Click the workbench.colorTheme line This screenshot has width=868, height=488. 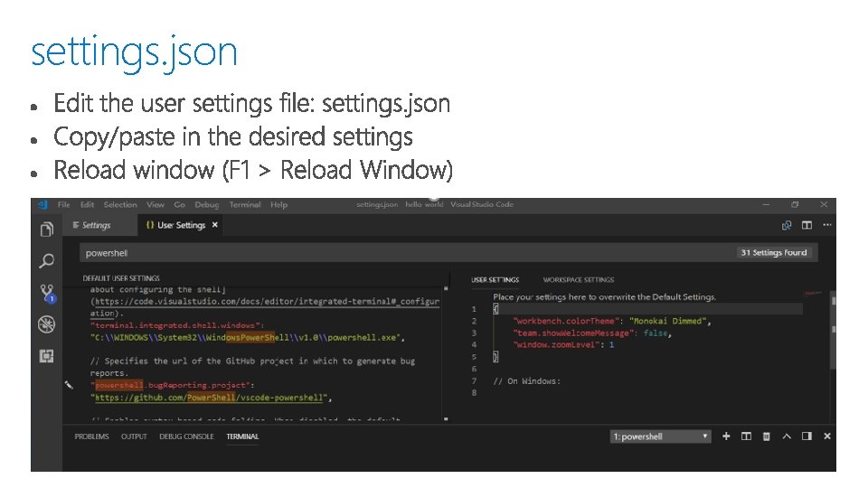(x=612, y=321)
